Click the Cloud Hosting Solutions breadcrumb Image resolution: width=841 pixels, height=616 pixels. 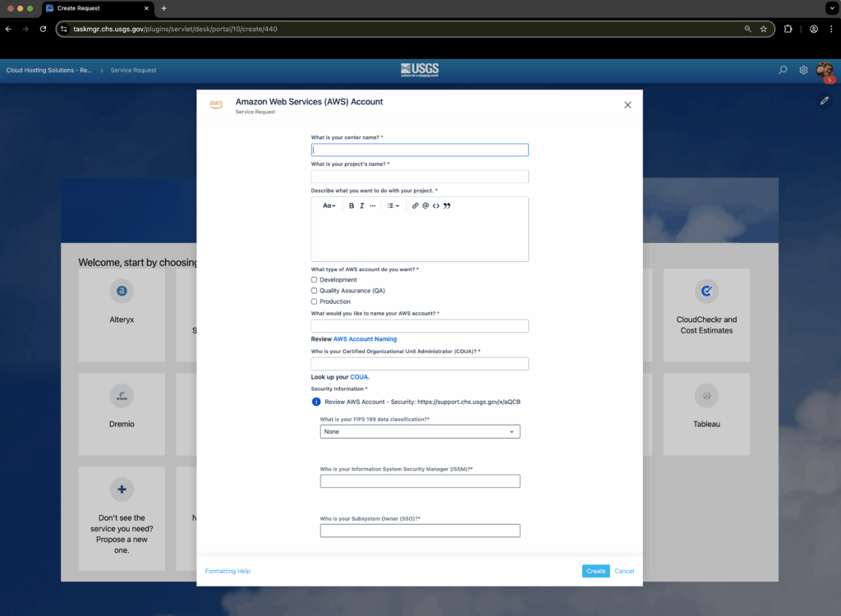click(48, 71)
